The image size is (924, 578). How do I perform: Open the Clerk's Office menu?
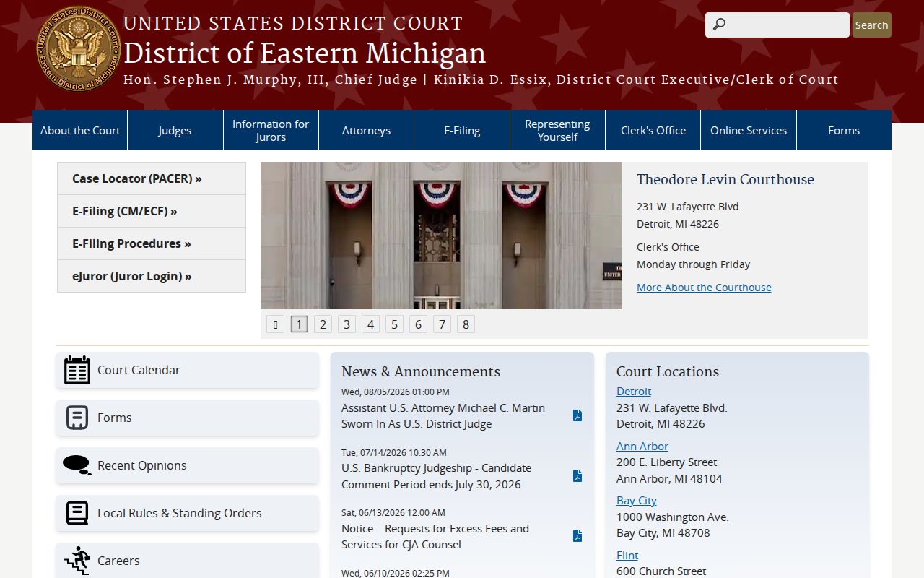(x=653, y=130)
